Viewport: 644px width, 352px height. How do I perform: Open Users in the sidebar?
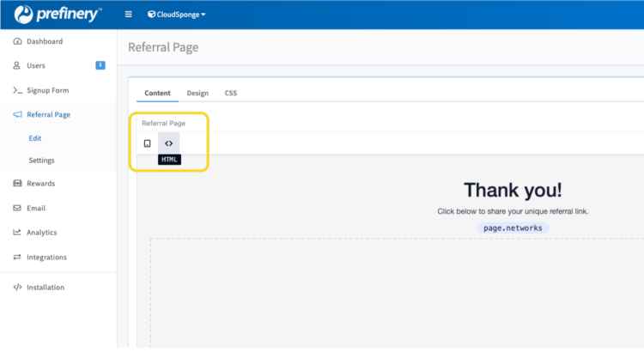pyautogui.click(x=36, y=65)
